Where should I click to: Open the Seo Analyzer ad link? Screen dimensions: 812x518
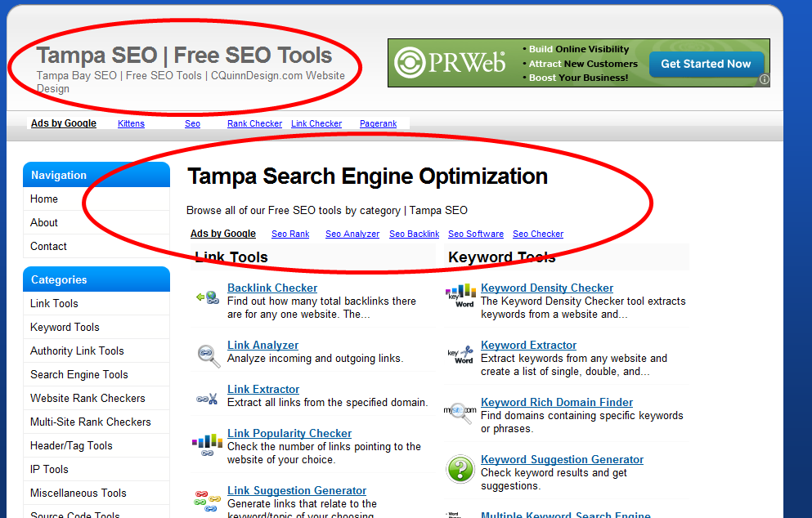(352, 234)
